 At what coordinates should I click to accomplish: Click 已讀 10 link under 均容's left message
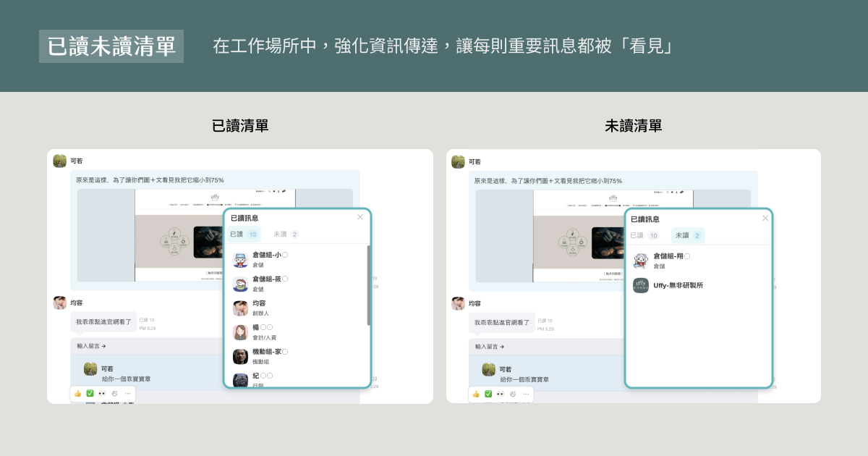[147, 320]
